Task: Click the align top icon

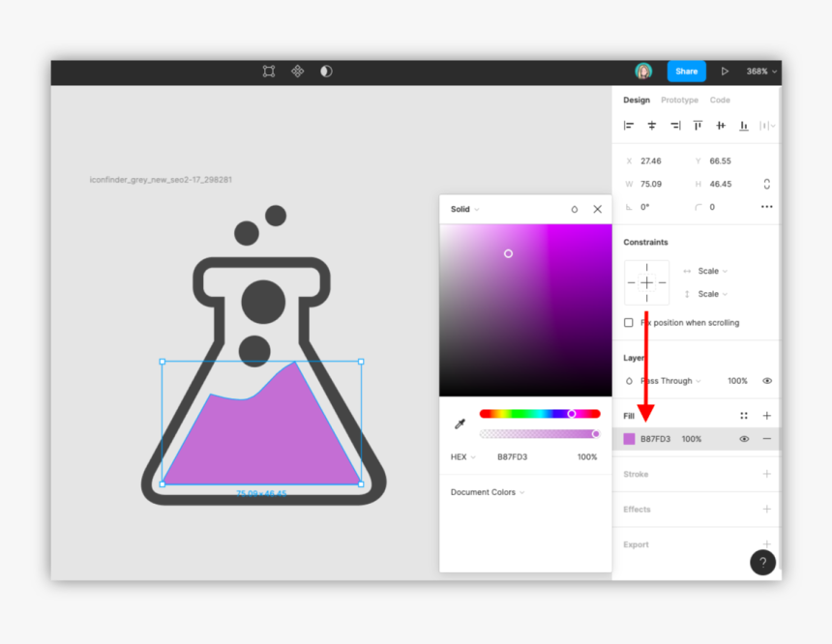Action: click(698, 126)
